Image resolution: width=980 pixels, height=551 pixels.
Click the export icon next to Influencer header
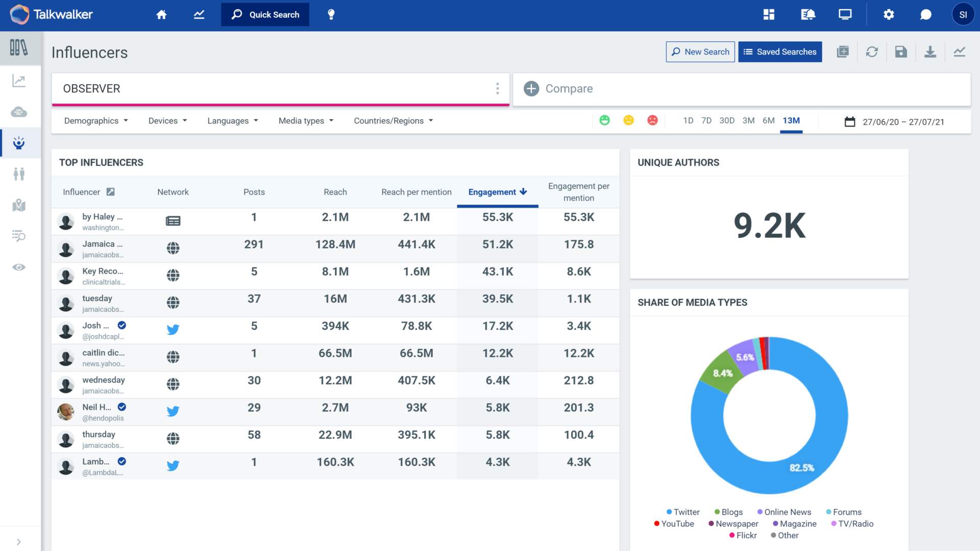(110, 192)
